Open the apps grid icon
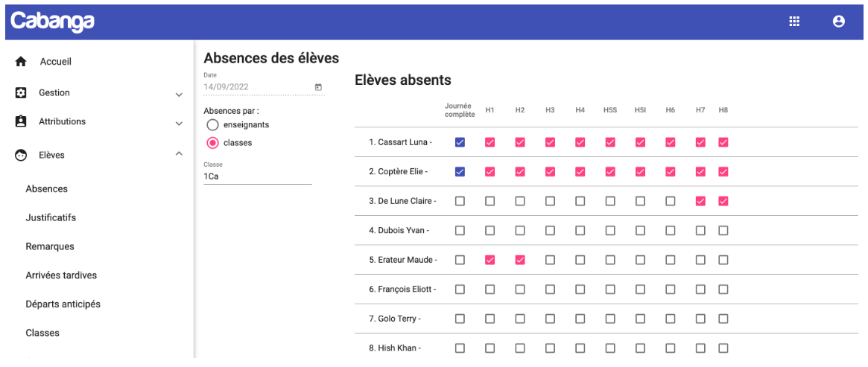This screenshot has height=367, width=868. [x=793, y=22]
